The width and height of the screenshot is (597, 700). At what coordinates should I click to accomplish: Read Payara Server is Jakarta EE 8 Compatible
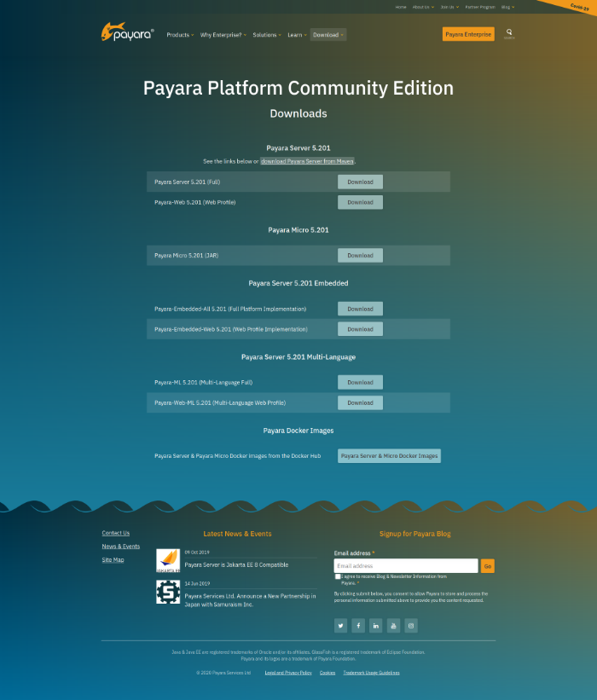(236, 564)
